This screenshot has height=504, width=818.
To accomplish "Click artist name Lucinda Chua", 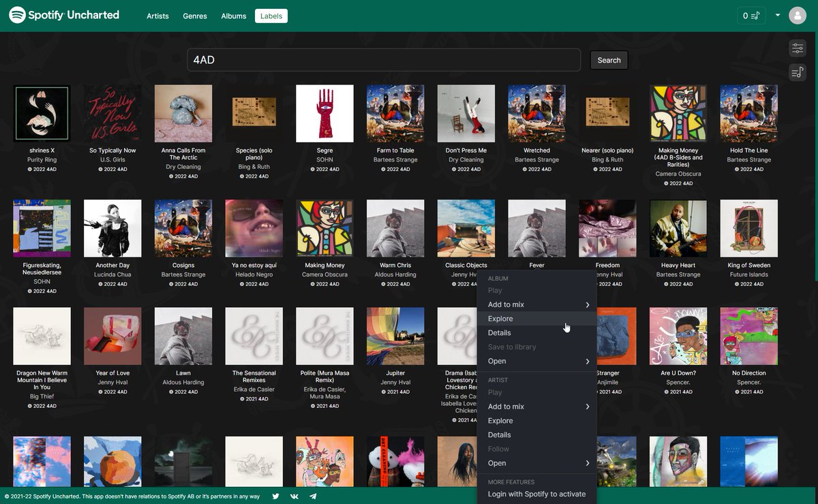I will click(112, 274).
